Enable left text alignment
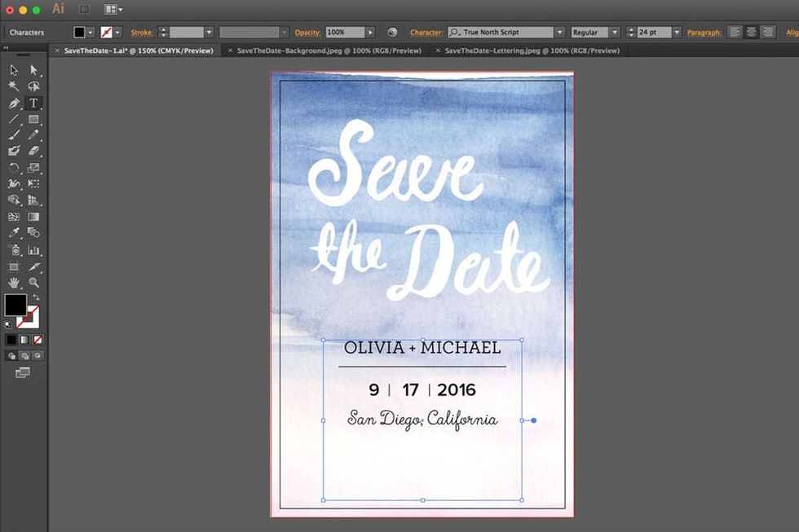Image resolution: width=799 pixels, height=532 pixels. [x=735, y=32]
